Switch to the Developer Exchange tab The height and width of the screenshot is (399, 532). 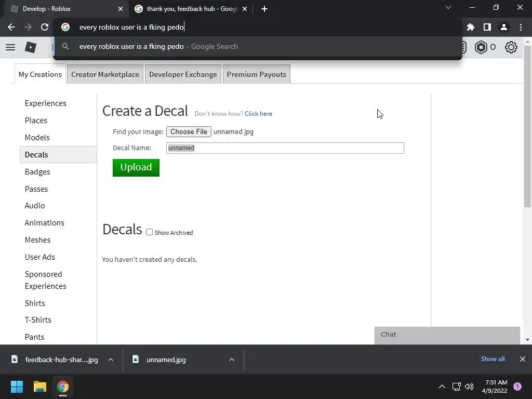click(x=183, y=74)
